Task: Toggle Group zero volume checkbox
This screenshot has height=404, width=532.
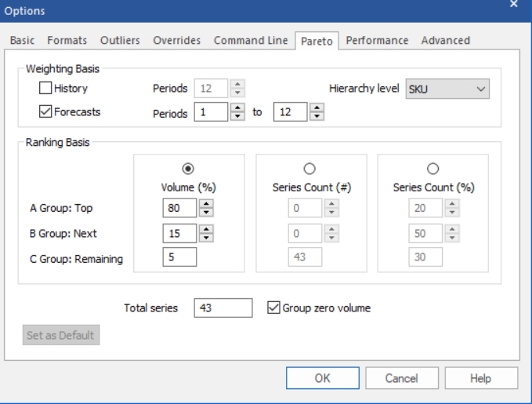Action: point(273,308)
